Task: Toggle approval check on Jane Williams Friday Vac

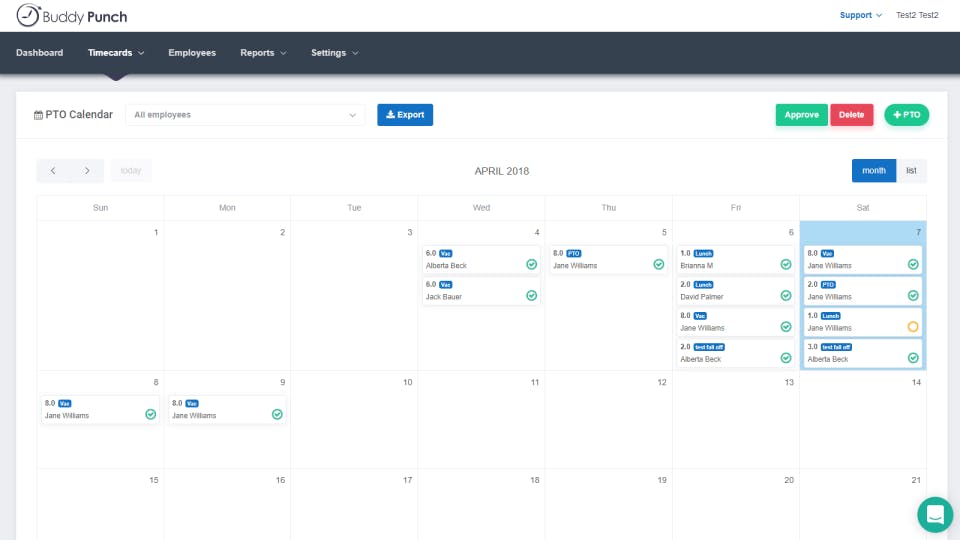Action: click(x=786, y=327)
